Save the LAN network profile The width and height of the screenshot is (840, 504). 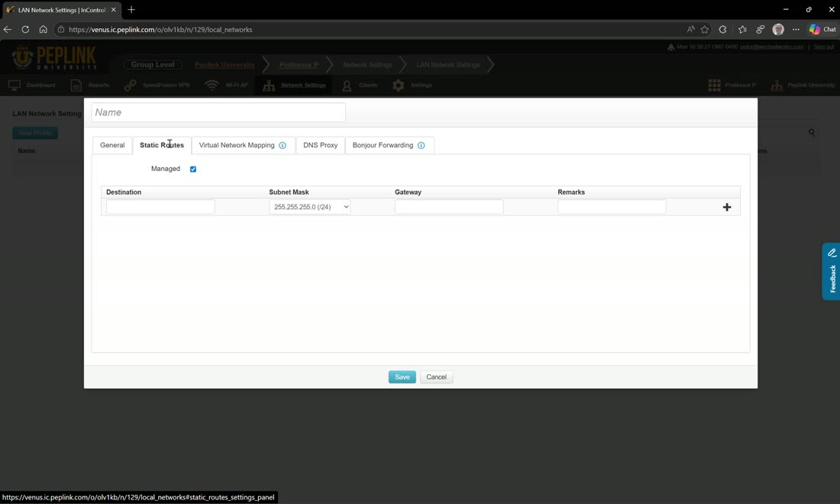tap(402, 377)
